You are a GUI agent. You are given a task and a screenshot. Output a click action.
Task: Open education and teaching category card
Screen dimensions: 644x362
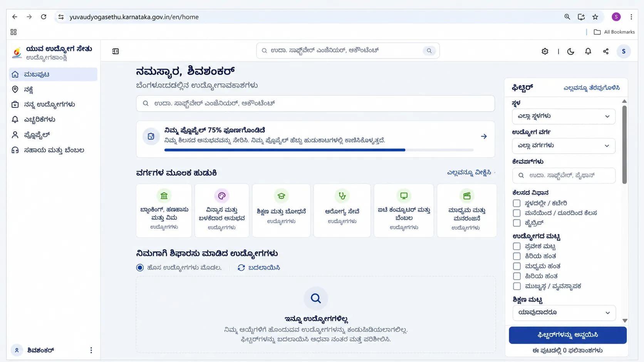tap(281, 210)
